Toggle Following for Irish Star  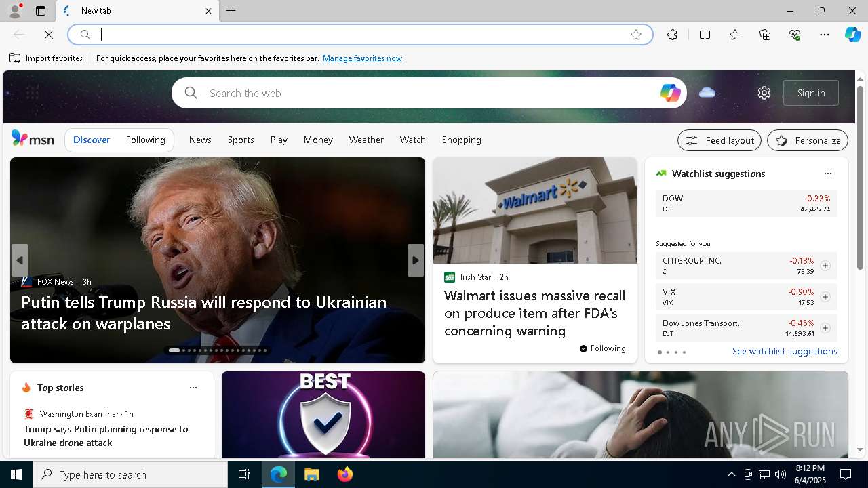click(603, 348)
